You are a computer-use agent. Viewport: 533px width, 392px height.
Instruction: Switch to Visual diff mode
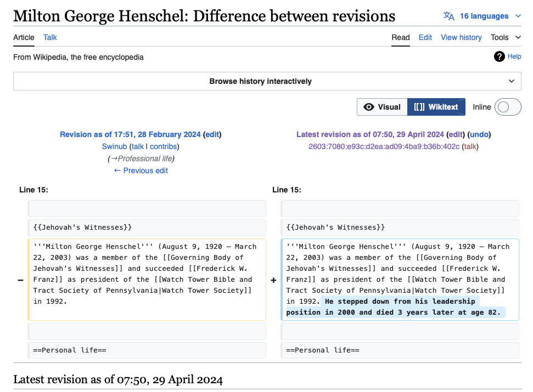pos(382,107)
